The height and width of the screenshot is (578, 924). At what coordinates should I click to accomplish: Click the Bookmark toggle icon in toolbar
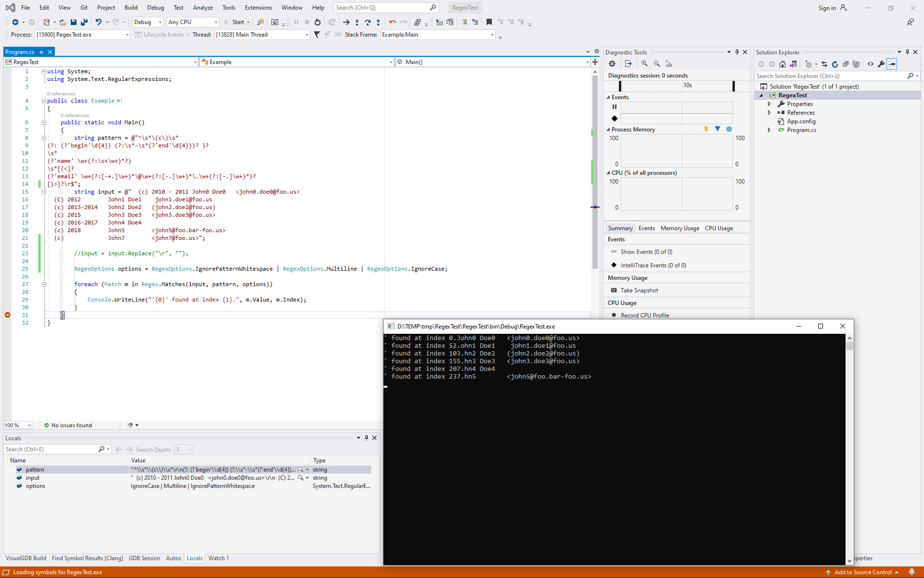[x=489, y=22]
